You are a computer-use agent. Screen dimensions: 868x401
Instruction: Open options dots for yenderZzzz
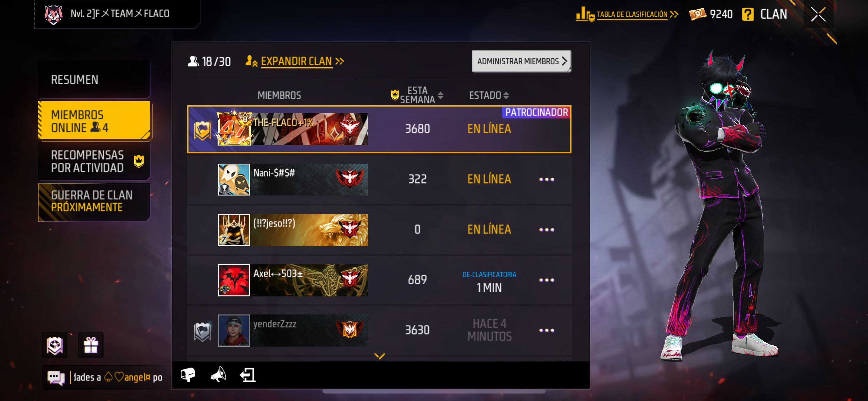(546, 330)
